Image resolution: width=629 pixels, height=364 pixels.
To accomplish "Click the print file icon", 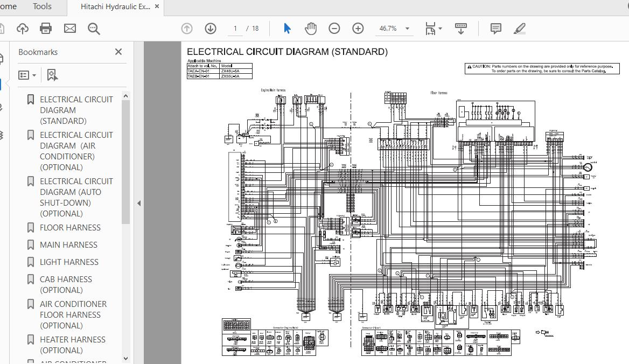I will click(46, 29).
